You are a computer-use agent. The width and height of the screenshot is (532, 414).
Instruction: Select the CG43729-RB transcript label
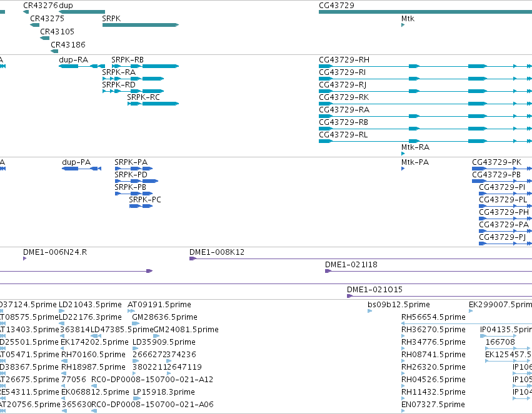point(343,122)
